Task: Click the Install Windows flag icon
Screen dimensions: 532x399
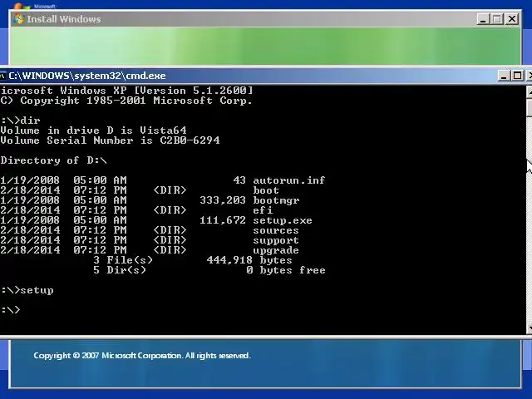Action: (x=18, y=19)
